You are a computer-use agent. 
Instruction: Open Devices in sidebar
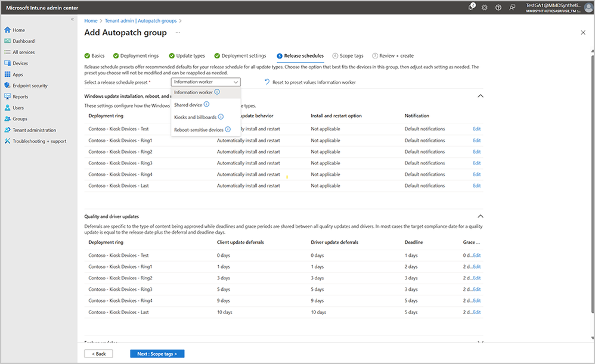tap(20, 63)
